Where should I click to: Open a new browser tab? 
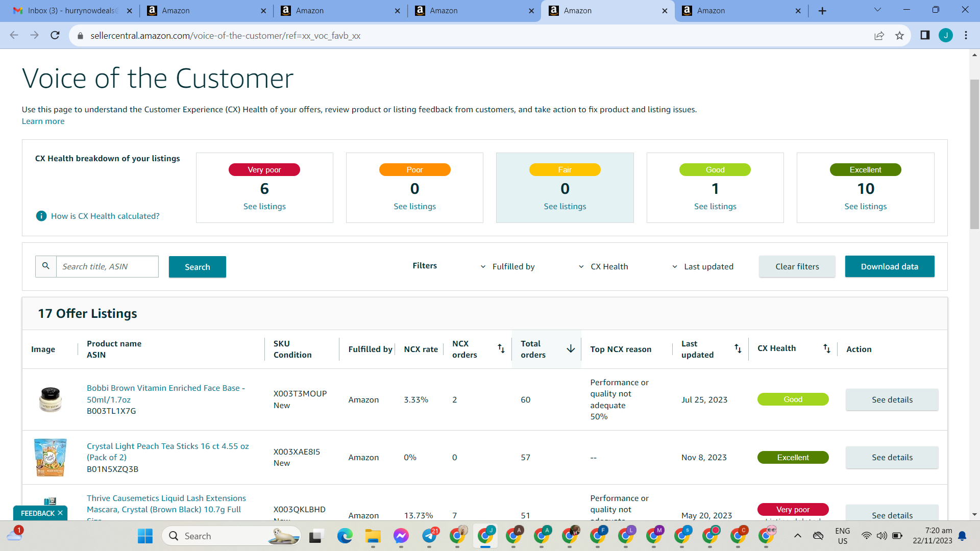[822, 11]
